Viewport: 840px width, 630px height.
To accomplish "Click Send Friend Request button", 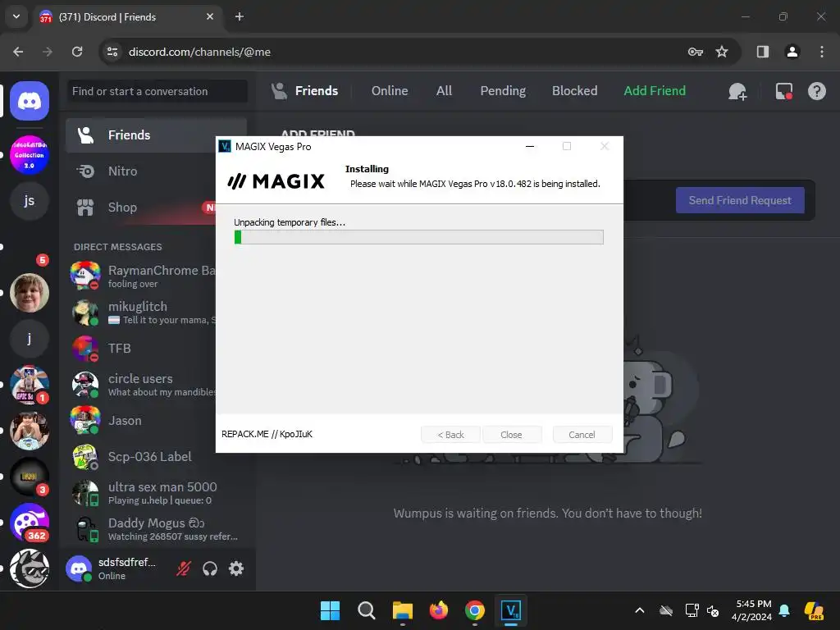I will 740,200.
